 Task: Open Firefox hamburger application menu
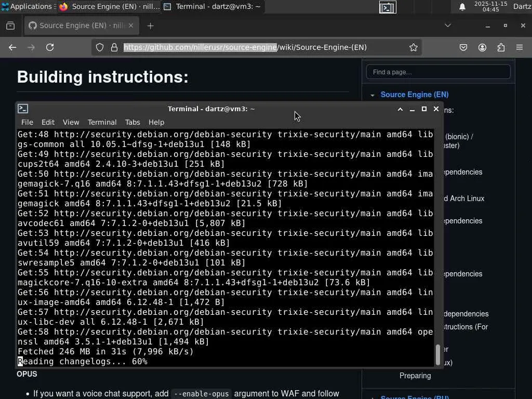[x=520, y=47]
